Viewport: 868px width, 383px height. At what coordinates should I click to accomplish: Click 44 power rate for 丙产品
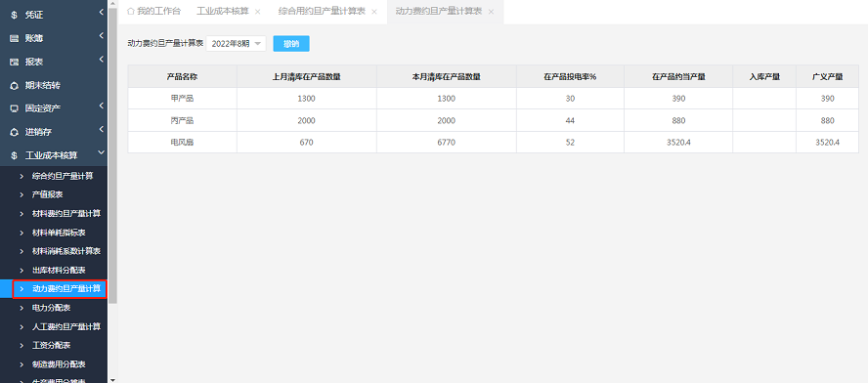(x=570, y=120)
